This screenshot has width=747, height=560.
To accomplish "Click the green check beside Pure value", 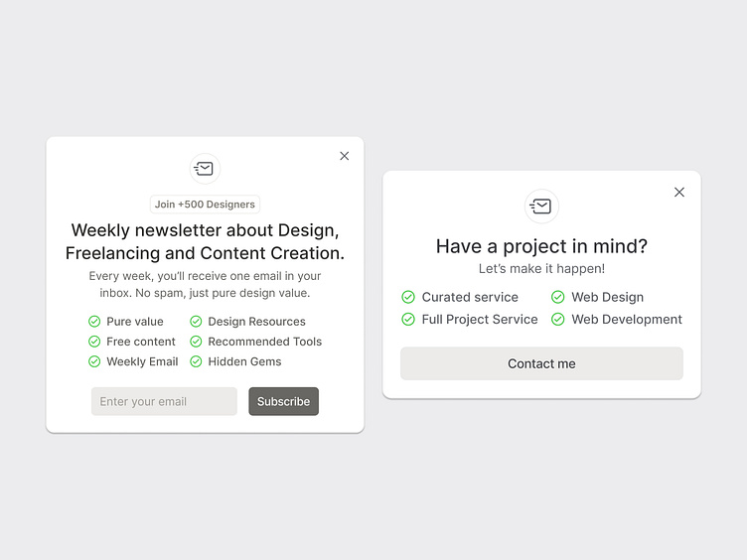I will [x=94, y=322].
